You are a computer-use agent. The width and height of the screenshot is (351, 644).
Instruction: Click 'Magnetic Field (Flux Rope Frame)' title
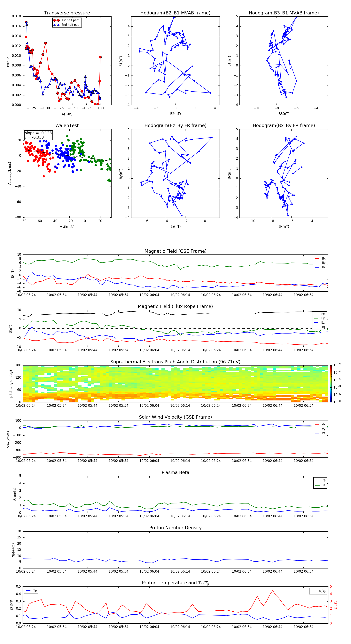click(x=175, y=307)
